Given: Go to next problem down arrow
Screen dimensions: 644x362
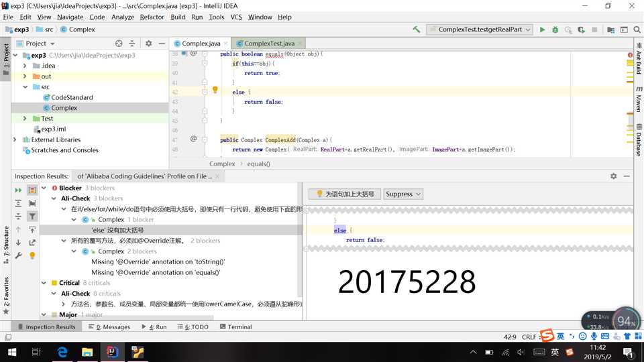Looking at the screenshot, I should coord(19,243).
